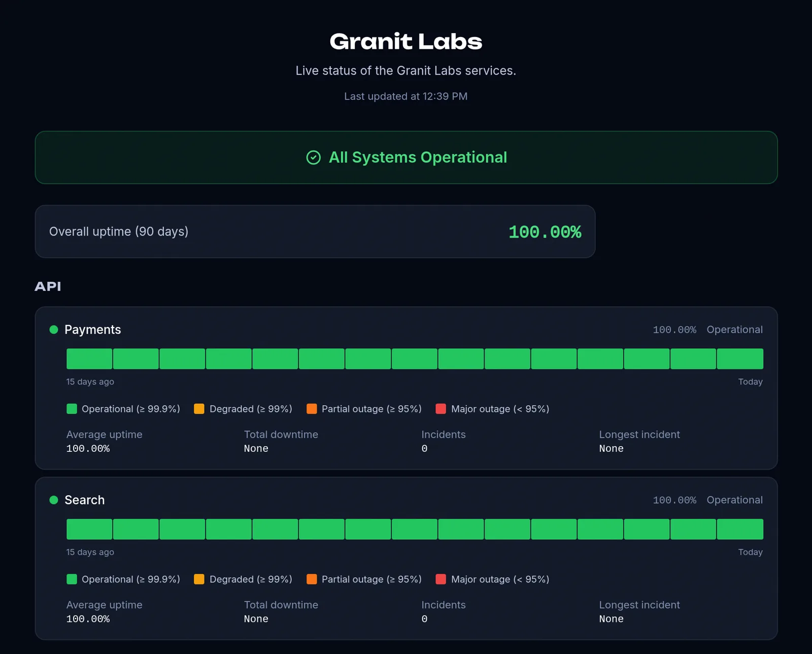Click the All Systems Operational checkmark icon

pos(314,157)
